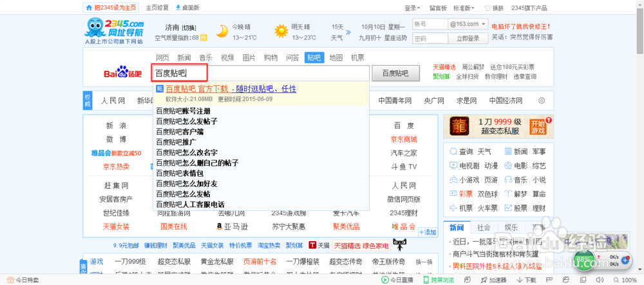Click the blue plus on speed widget

(625, 260)
